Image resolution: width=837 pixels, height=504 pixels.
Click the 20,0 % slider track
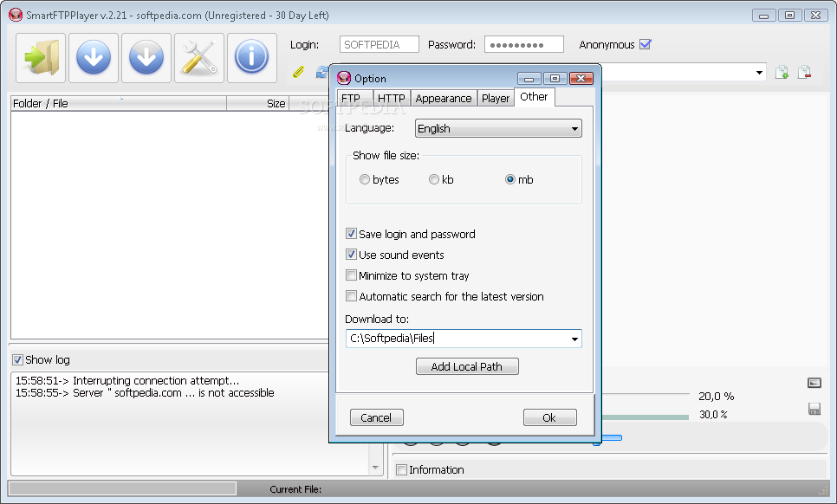[x=646, y=395]
